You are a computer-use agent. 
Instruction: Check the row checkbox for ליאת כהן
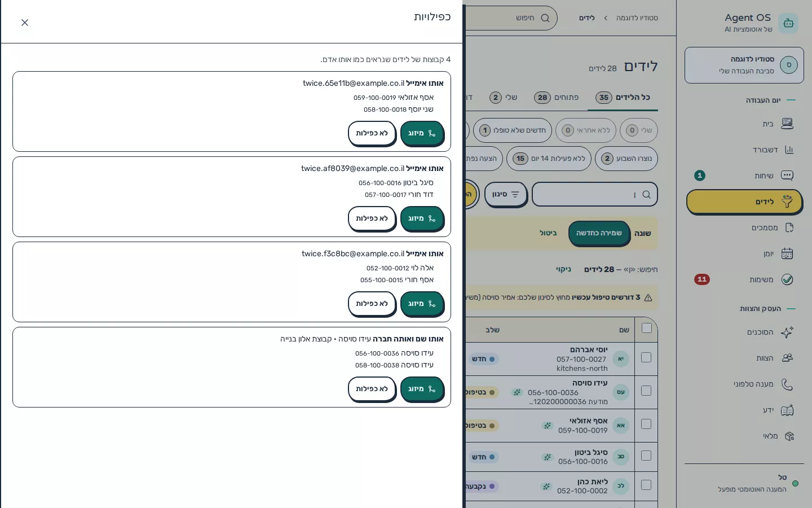[x=646, y=485]
